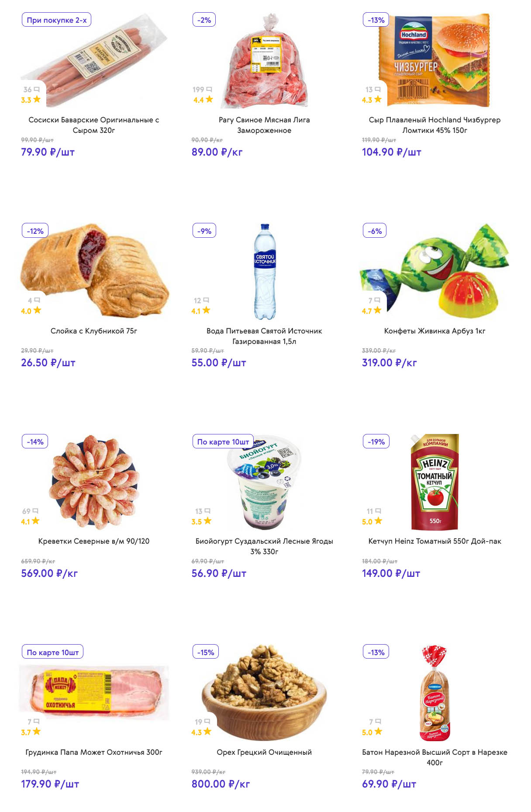The width and height of the screenshot is (531, 812).
Task: Click the review bubble icon for Орех Грецкий
Action: 207,722
